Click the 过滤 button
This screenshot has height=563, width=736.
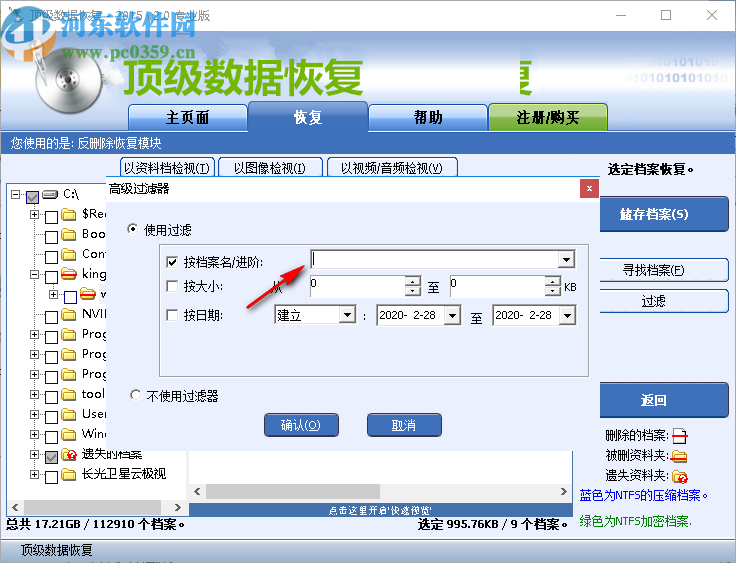664,301
